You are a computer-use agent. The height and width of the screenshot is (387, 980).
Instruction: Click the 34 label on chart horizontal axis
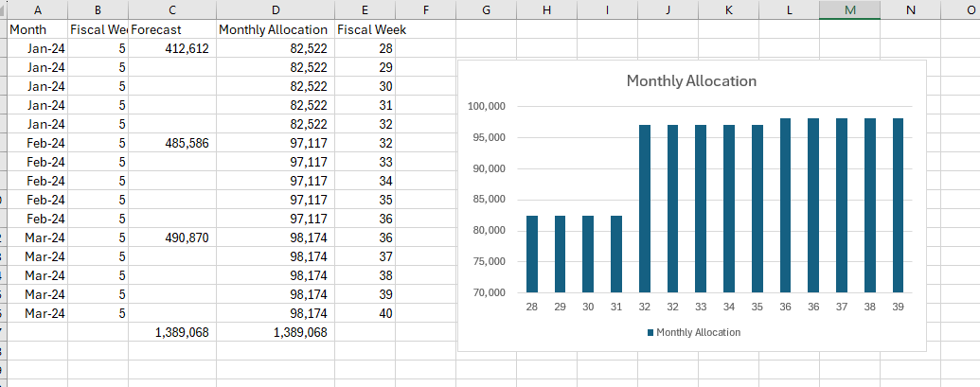click(x=729, y=308)
